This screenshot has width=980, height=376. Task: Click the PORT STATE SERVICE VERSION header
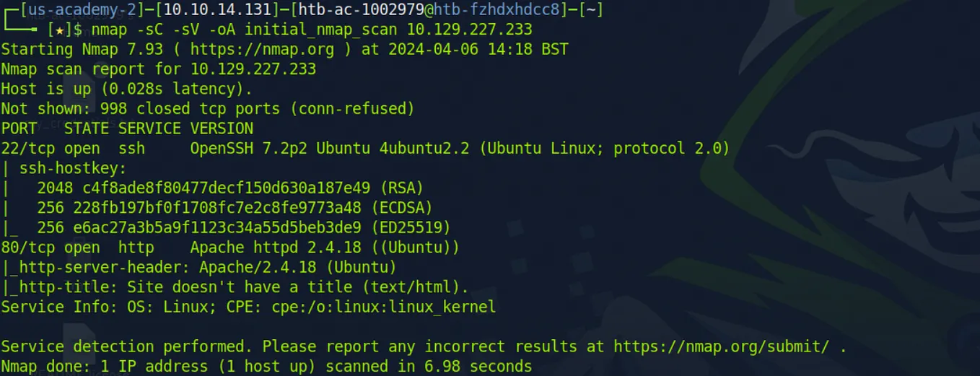[x=127, y=128]
